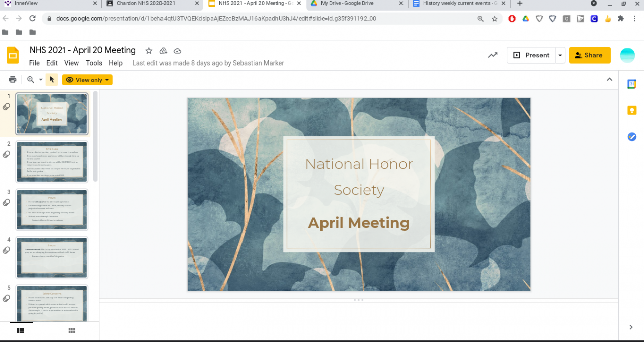Screen dimensions: 644x342
Task: Open the activity dashboard trend icon
Action: point(493,55)
